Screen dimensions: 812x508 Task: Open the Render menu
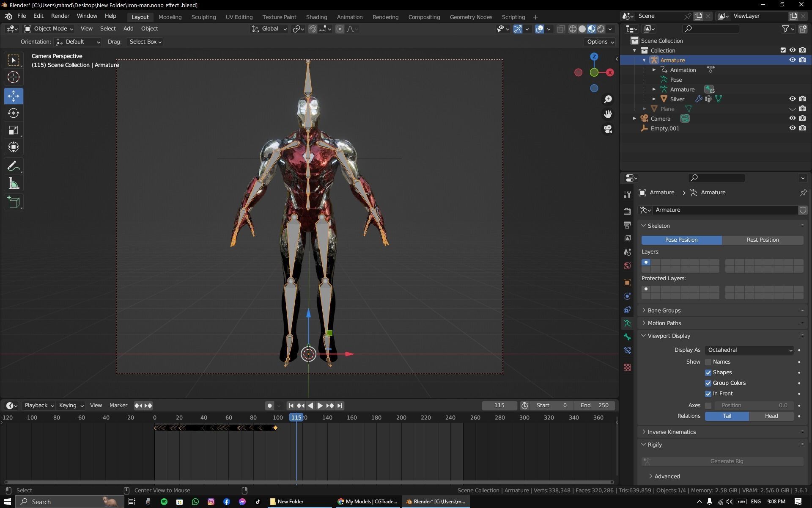(60, 16)
